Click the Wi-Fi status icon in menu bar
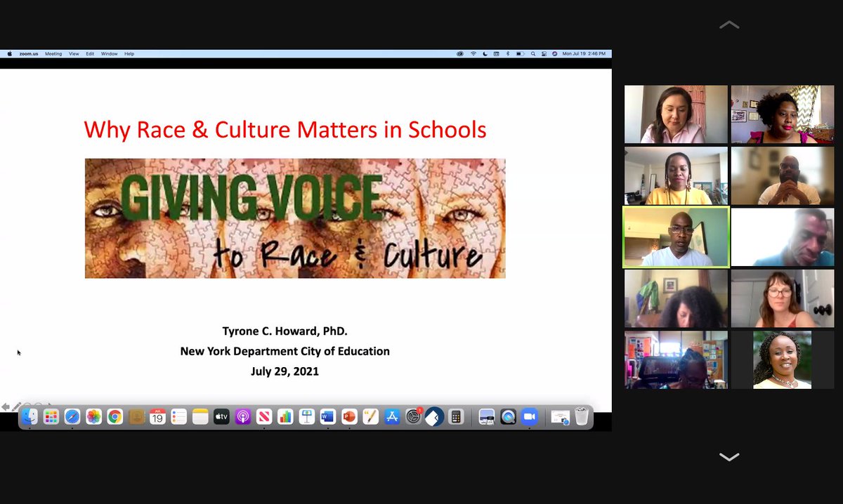Image resolution: width=843 pixels, height=504 pixels. tap(473, 53)
